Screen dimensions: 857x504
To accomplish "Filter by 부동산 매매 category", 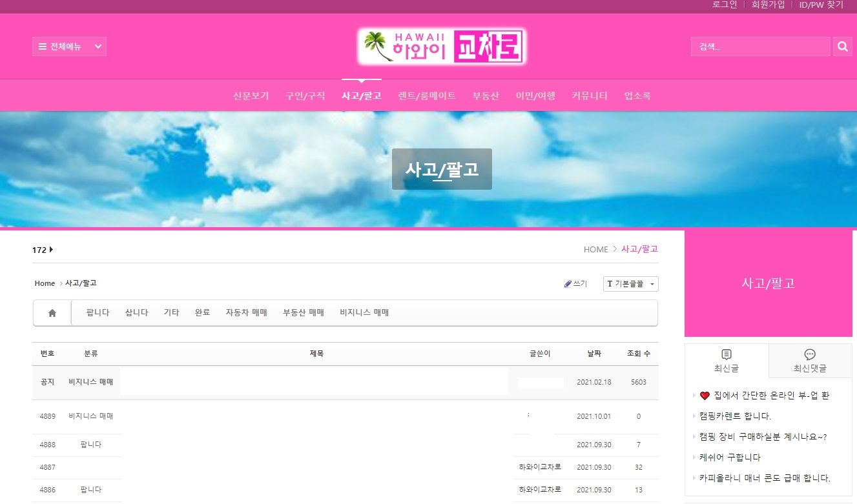I will pyautogui.click(x=304, y=313).
